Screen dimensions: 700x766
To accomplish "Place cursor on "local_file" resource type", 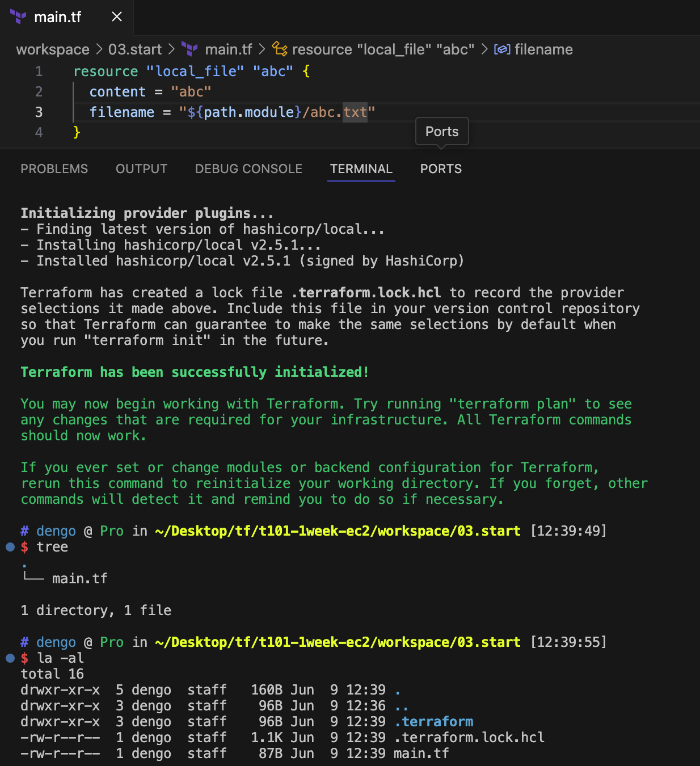I will 195,71.
